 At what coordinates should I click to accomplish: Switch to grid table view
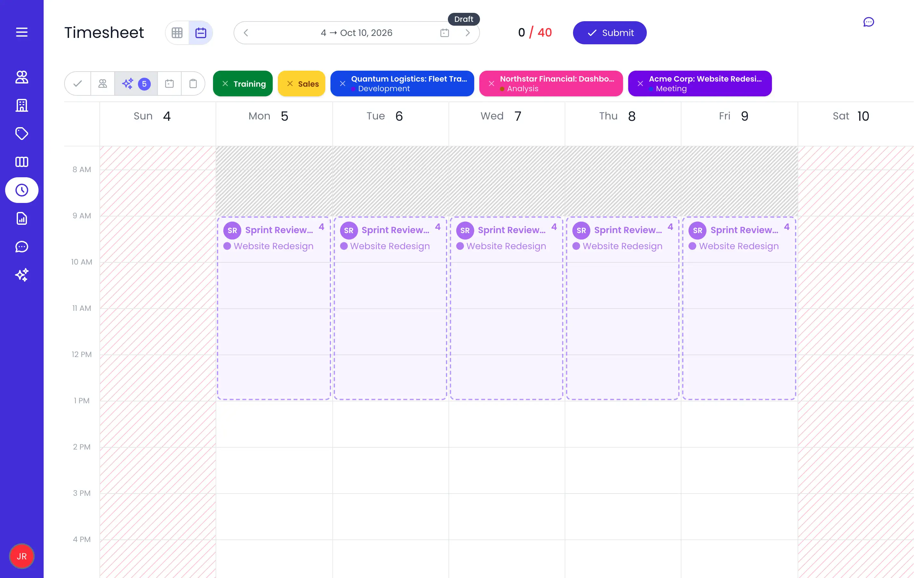(177, 33)
